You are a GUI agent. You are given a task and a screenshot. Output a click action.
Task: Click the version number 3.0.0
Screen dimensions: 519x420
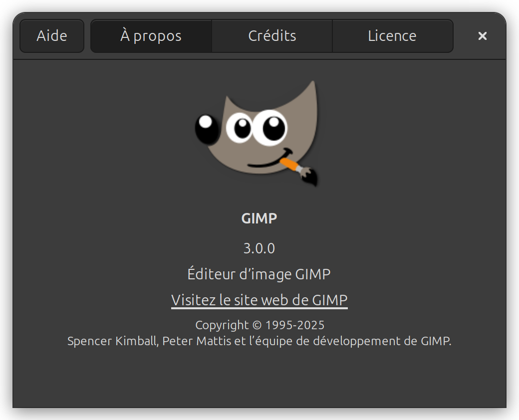(x=259, y=248)
